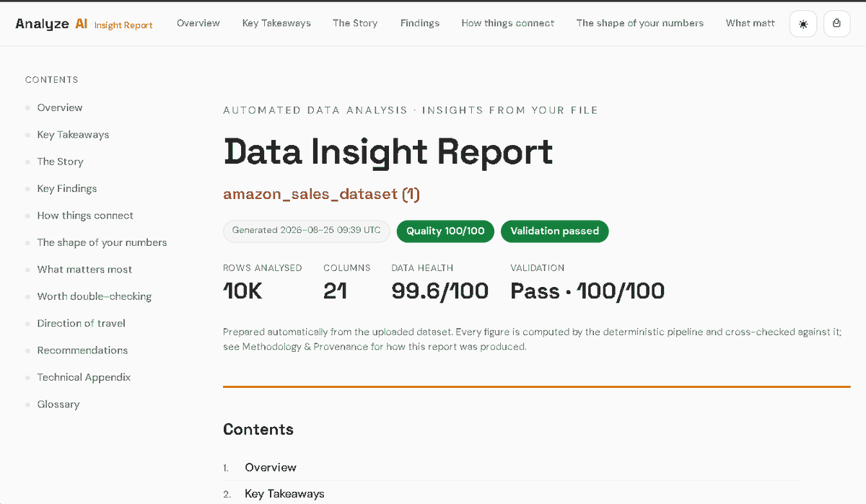Select Key Takeaways in sidebar contents

tap(73, 135)
